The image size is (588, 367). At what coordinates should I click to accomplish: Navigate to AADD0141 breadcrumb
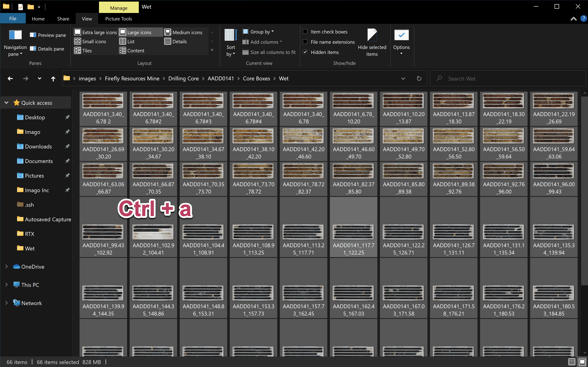point(221,78)
